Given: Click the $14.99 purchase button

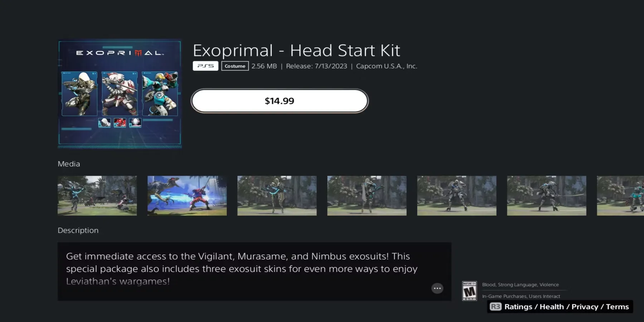Looking at the screenshot, I should [279, 101].
